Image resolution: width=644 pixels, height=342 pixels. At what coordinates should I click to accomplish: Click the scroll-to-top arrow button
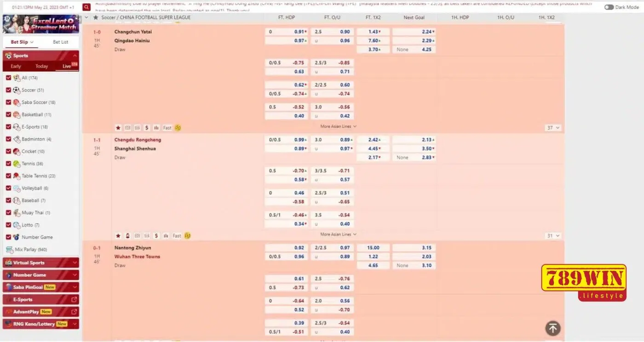pyautogui.click(x=552, y=328)
